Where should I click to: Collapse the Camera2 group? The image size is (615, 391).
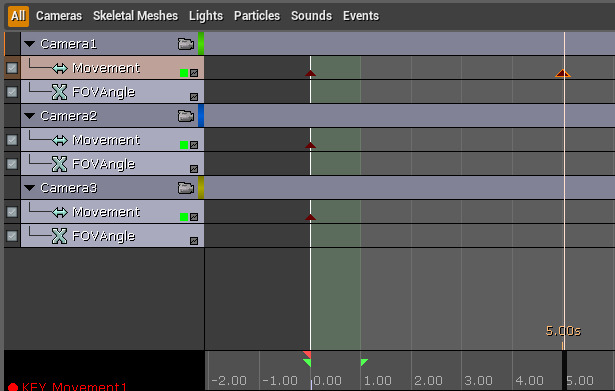pyautogui.click(x=29, y=116)
